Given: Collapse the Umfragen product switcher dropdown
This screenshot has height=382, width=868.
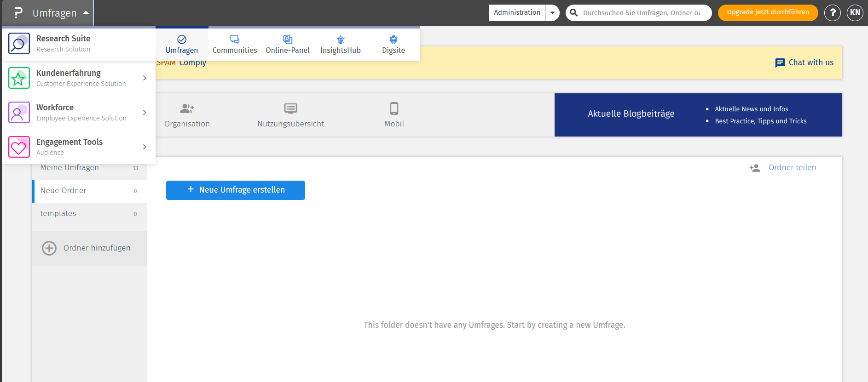Looking at the screenshot, I should click(x=86, y=13).
